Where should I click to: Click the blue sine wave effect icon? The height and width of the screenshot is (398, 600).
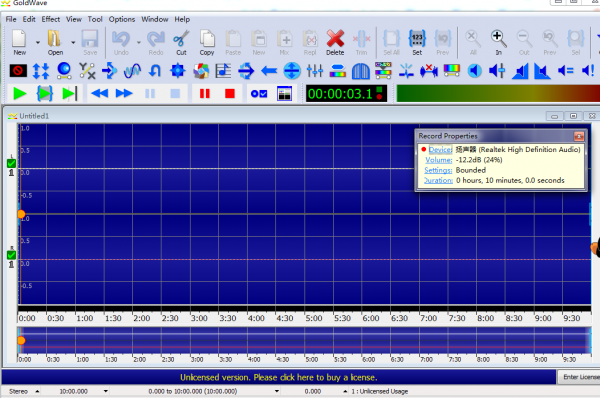coord(132,71)
